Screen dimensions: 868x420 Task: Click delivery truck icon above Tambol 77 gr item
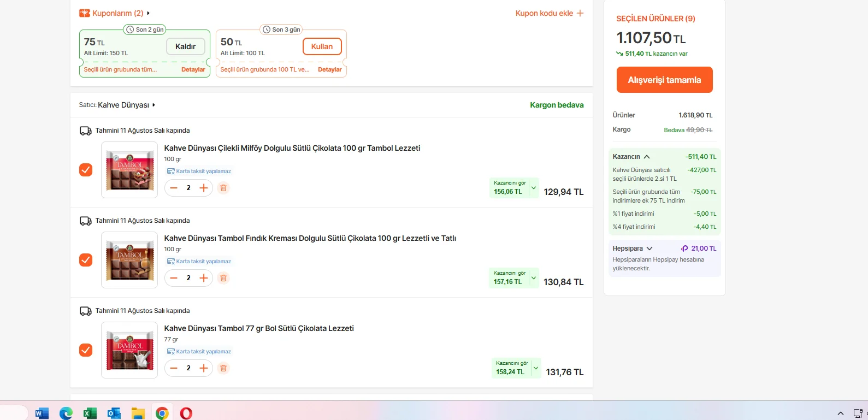tap(86, 311)
